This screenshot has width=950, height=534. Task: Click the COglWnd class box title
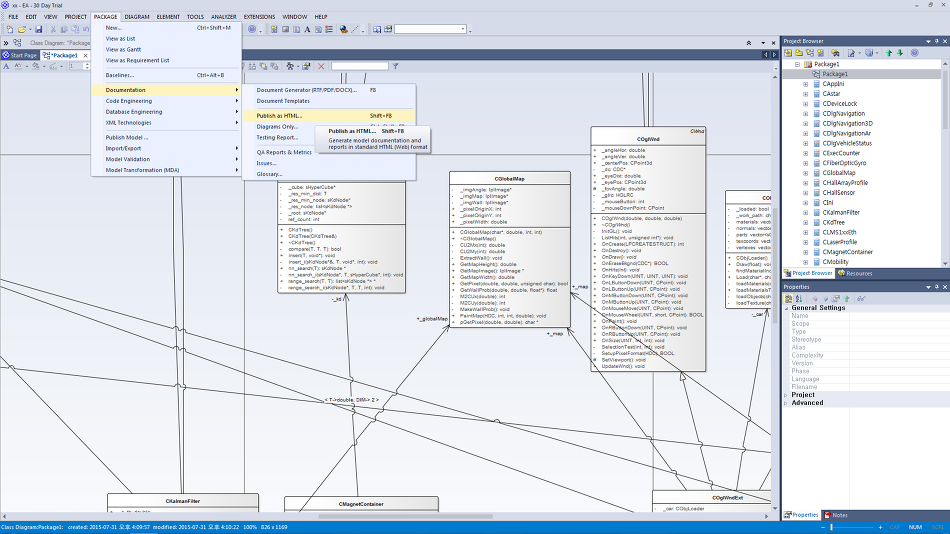click(648, 139)
